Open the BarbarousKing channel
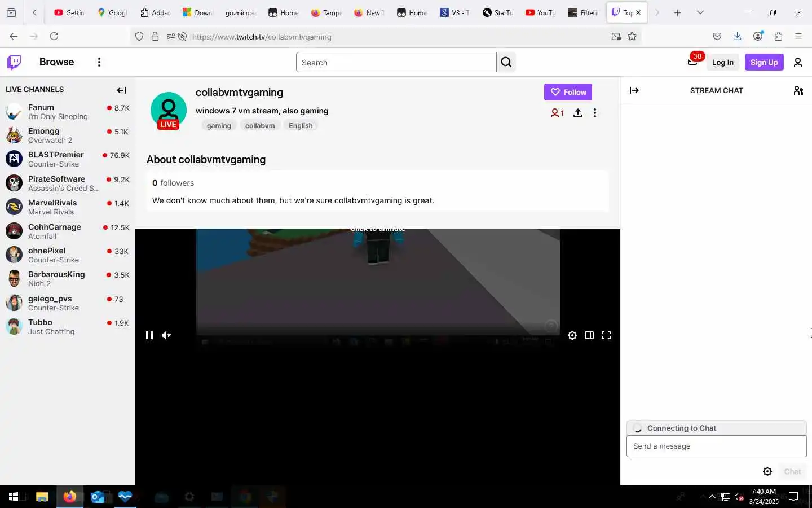The width and height of the screenshot is (812, 508). point(68,279)
